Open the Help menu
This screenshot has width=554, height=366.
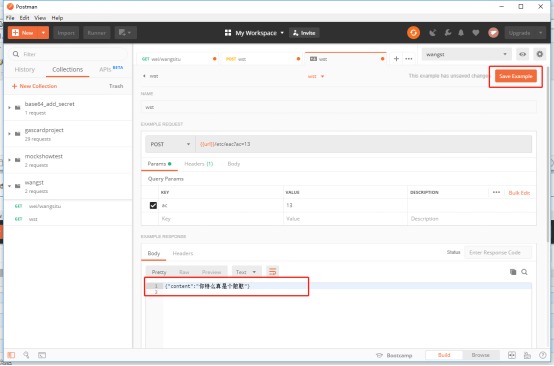57,18
